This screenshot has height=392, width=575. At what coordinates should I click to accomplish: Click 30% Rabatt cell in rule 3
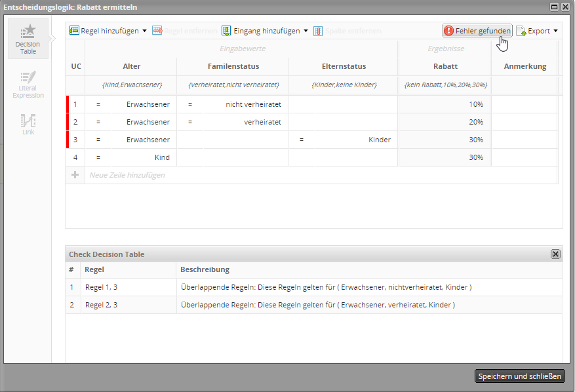[x=445, y=140]
